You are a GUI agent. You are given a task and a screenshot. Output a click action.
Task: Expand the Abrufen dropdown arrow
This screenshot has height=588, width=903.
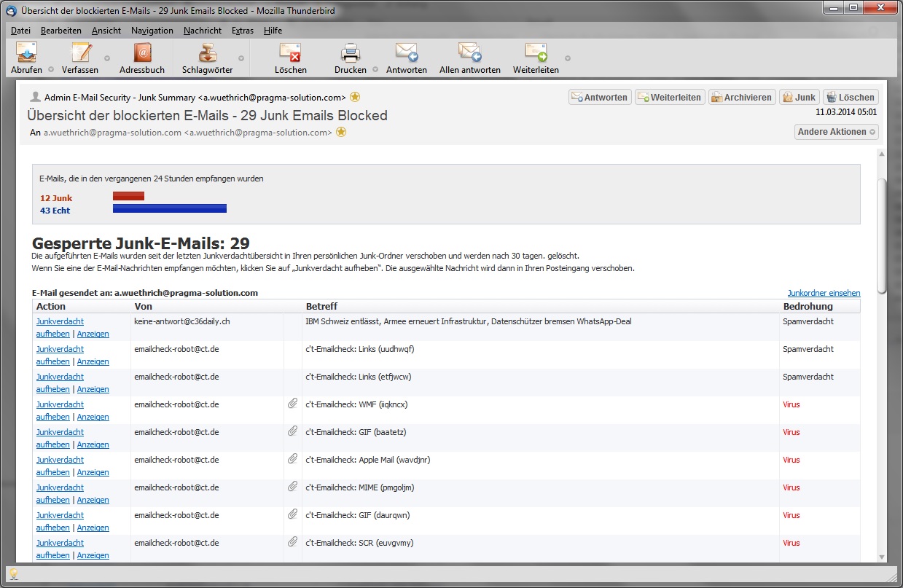coord(51,70)
